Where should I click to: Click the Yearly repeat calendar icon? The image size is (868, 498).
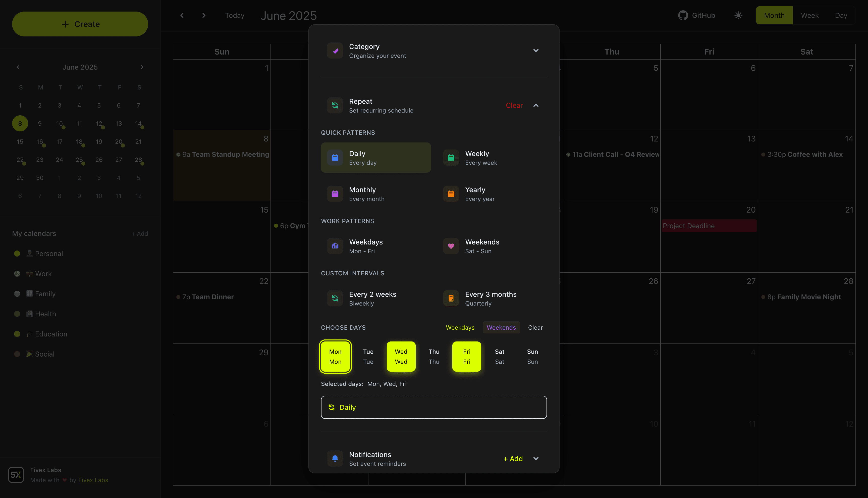point(451,193)
